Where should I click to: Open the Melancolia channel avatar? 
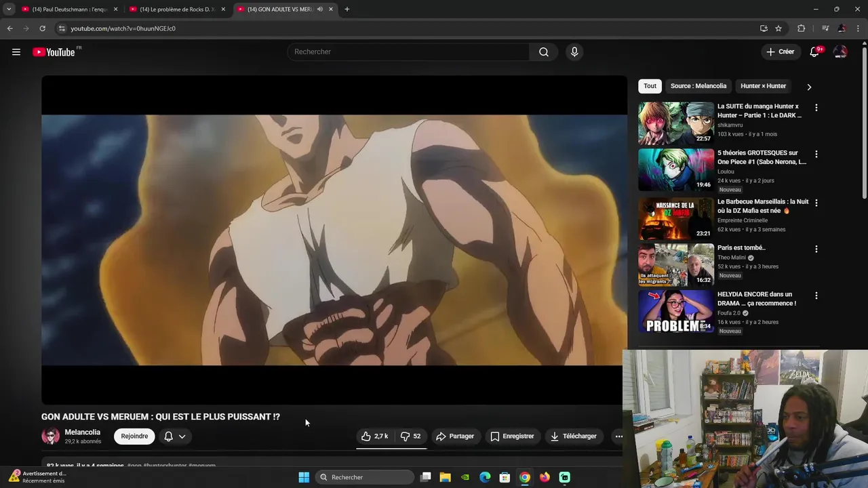51,436
